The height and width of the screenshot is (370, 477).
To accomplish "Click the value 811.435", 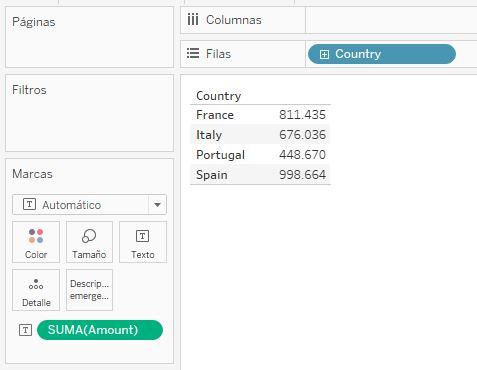I will click(302, 115).
